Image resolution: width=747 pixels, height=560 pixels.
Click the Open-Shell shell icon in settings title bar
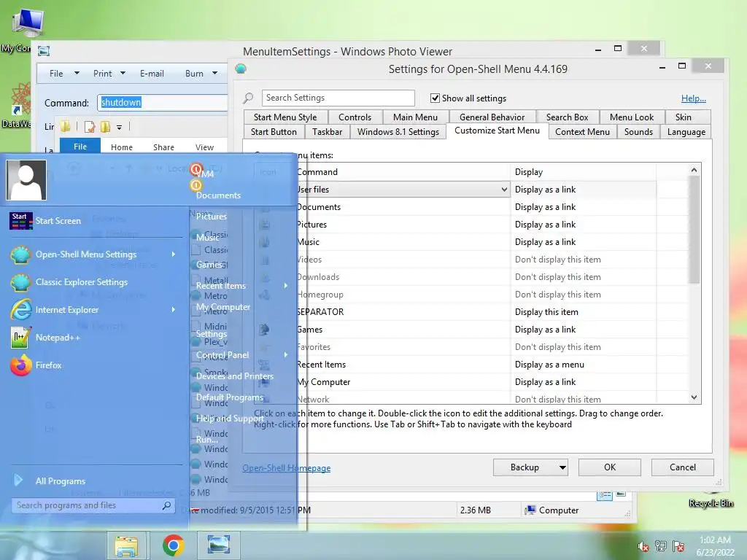pyautogui.click(x=241, y=69)
